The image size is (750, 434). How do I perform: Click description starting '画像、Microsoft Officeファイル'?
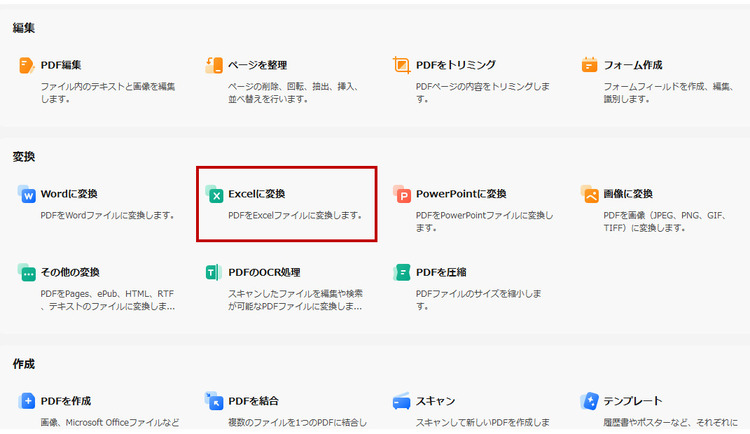point(110,423)
